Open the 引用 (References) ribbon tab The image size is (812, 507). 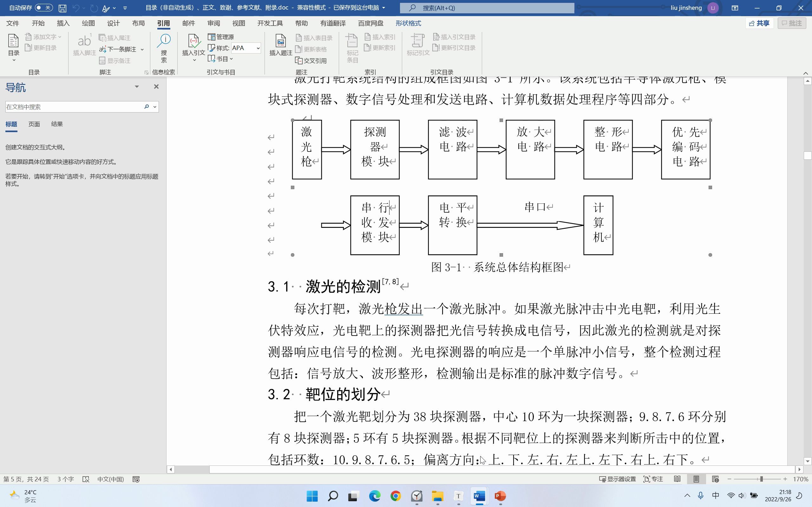click(x=164, y=23)
